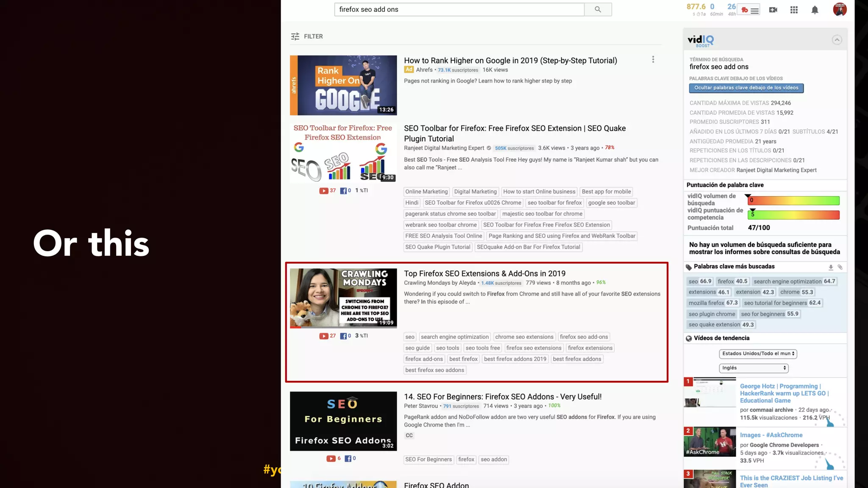Click search engine optimization 64.7 keyword chip

tap(794, 281)
